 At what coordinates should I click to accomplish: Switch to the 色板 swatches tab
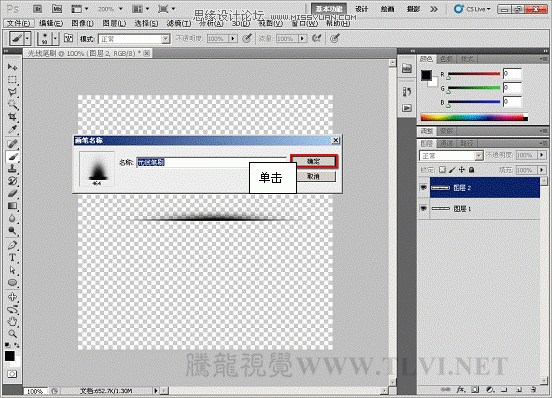pos(447,59)
